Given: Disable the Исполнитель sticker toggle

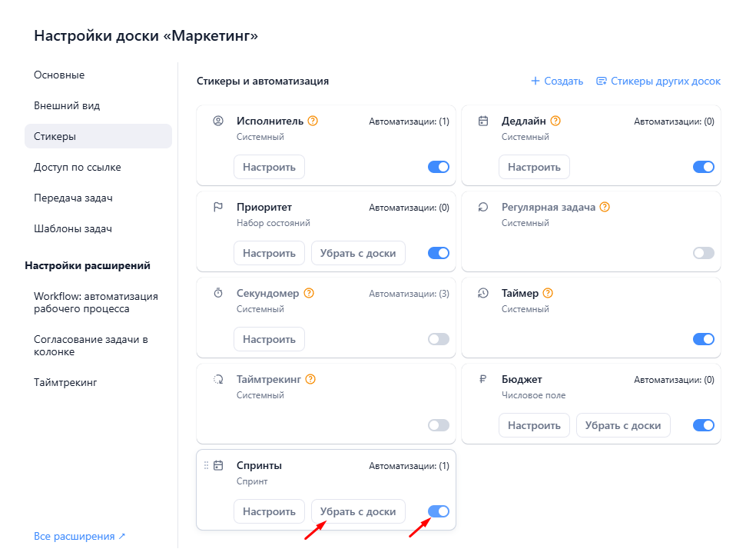Looking at the screenshot, I should (438, 167).
